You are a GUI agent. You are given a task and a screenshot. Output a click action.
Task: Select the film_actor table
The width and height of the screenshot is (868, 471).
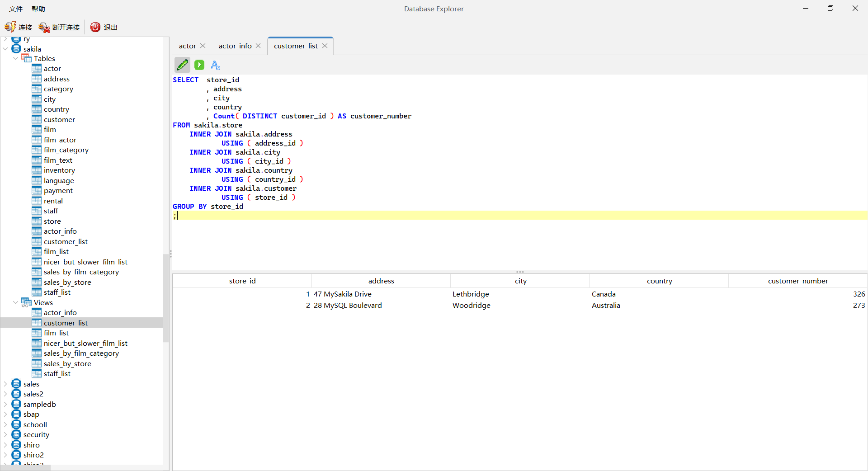(x=60, y=140)
